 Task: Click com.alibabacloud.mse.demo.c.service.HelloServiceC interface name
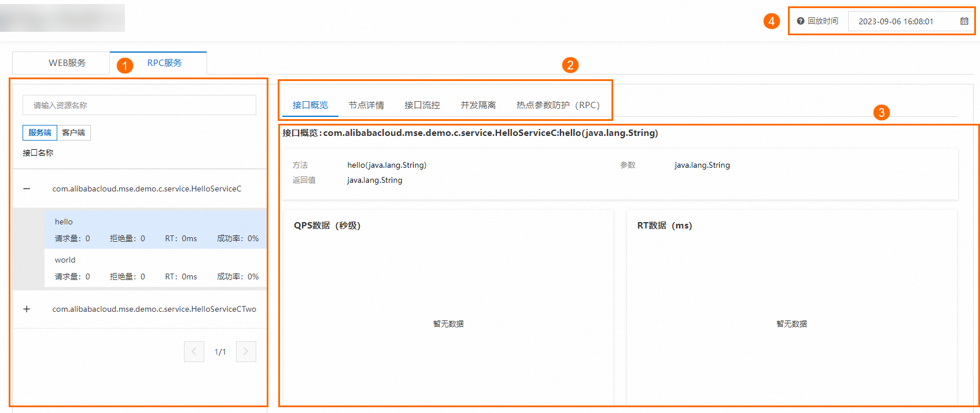coord(147,189)
